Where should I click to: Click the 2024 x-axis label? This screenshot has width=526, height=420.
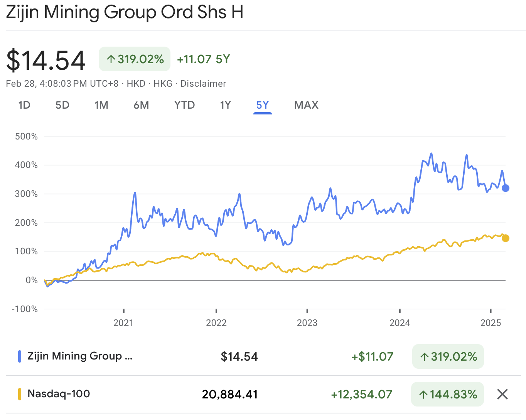coord(400,323)
